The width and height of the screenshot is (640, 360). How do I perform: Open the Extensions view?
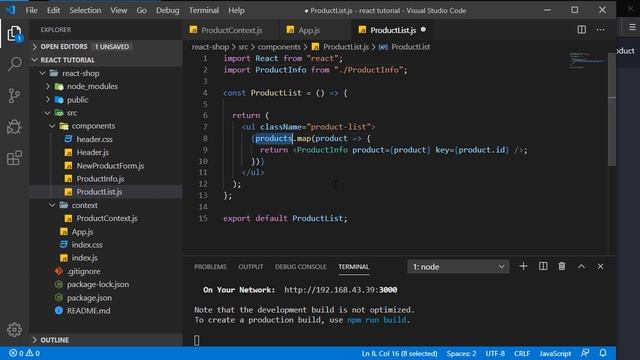click(x=14, y=158)
